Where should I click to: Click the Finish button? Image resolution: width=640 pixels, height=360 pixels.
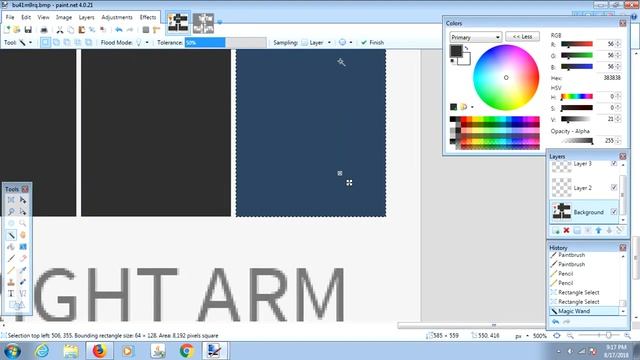coord(373,42)
